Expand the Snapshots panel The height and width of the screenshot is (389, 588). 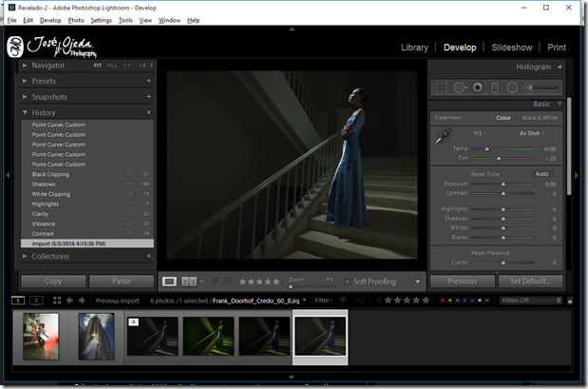coord(25,96)
